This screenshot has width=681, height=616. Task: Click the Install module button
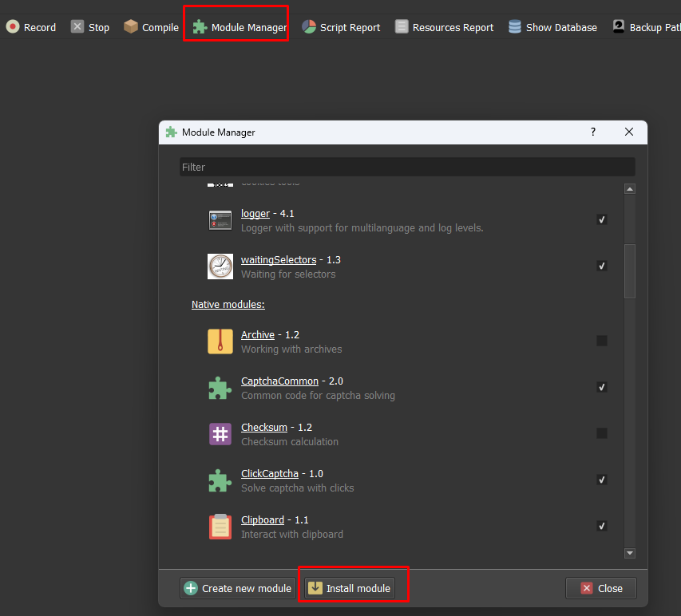click(x=350, y=589)
